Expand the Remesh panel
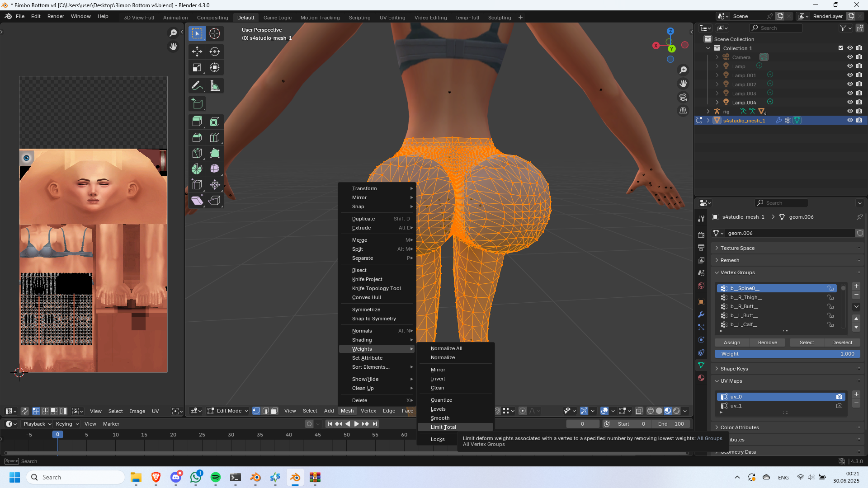 point(730,260)
